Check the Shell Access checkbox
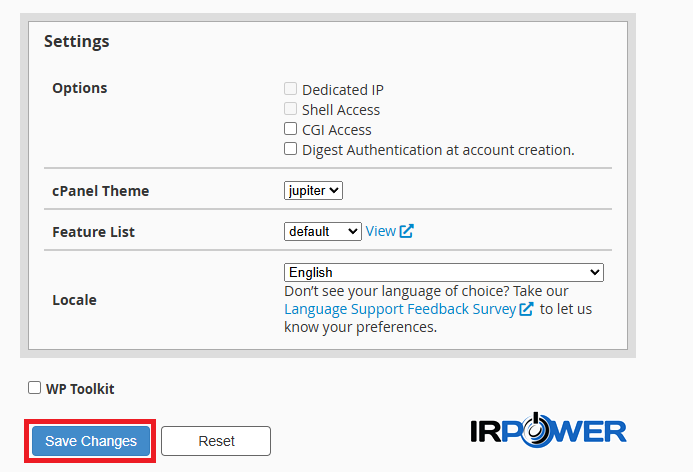Image resolution: width=693 pixels, height=472 pixels. (291, 109)
